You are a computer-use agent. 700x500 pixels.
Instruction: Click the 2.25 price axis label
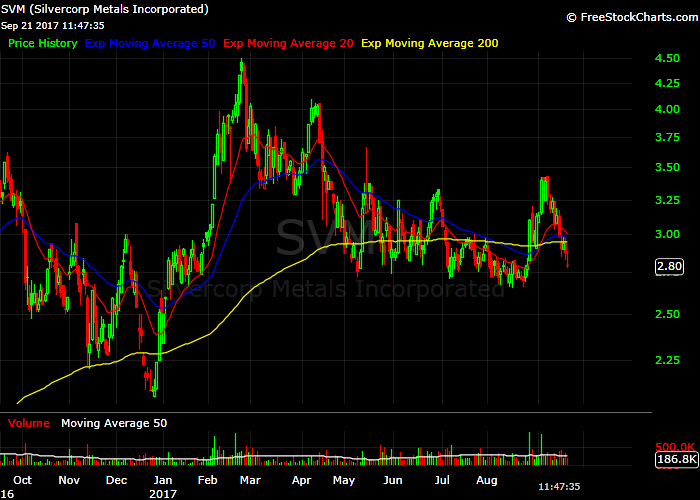pyautogui.click(x=667, y=360)
